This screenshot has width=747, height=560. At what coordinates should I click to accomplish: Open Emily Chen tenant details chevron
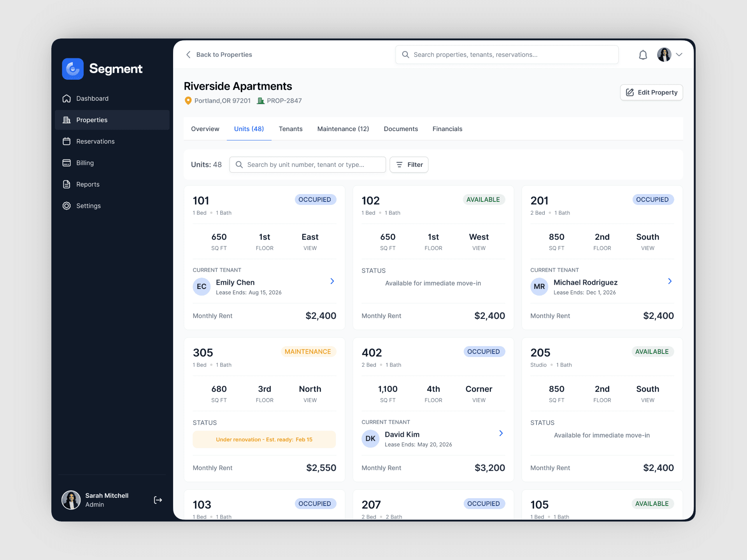click(332, 281)
